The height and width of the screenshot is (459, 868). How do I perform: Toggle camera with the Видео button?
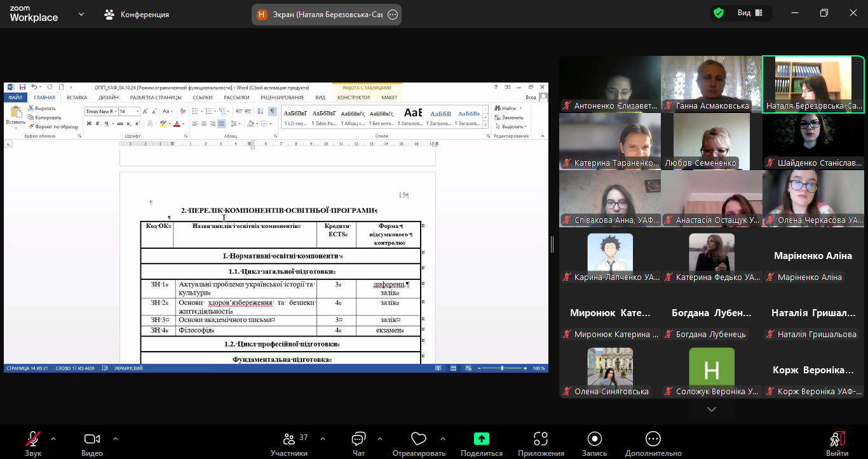point(92,444)
